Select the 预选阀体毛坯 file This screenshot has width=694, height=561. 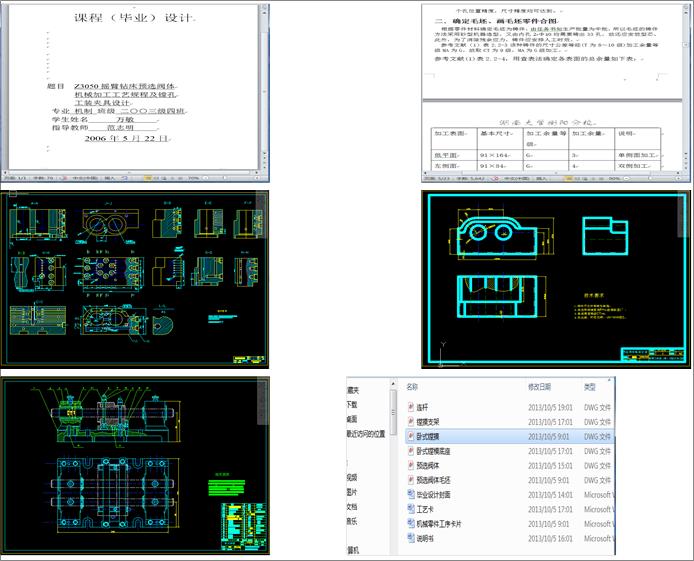pos(509,480)
